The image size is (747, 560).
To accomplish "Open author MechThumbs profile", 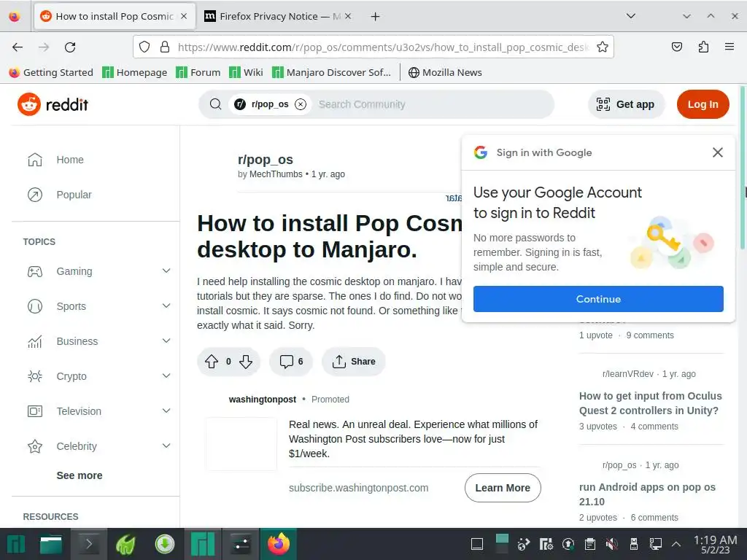I will click(276, 174).
